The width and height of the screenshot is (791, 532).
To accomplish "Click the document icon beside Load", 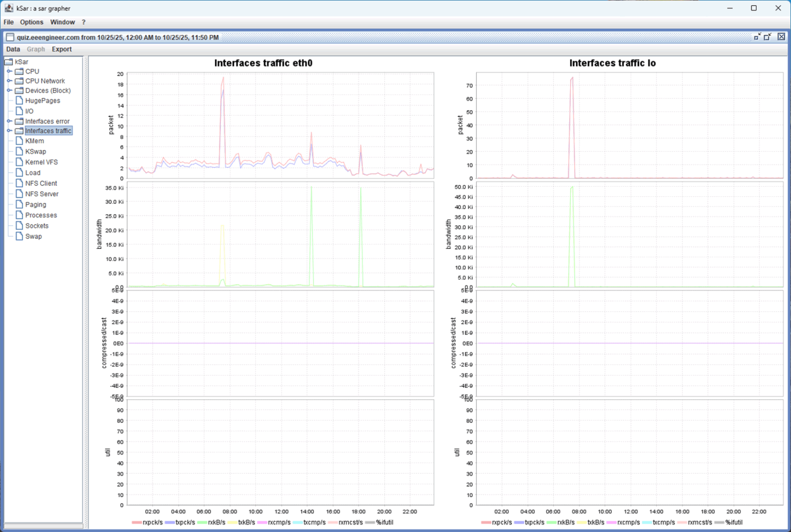I will pyautogui.click(x=20, y=173).
